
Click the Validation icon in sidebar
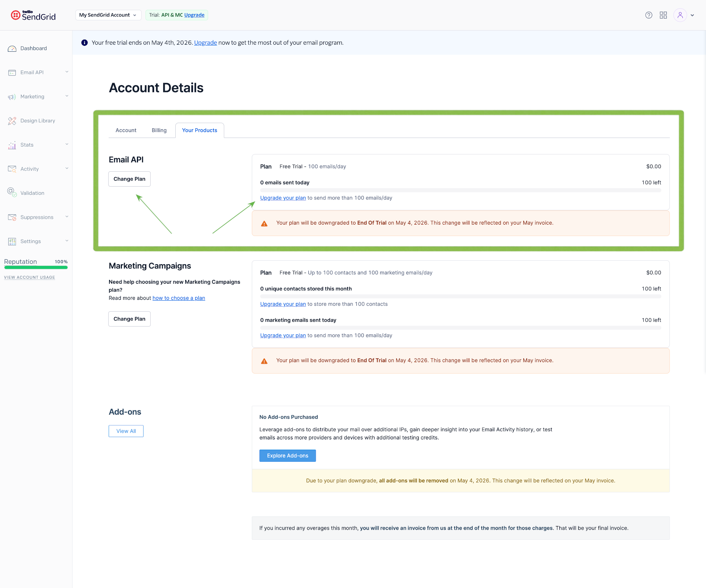(12, 192)
